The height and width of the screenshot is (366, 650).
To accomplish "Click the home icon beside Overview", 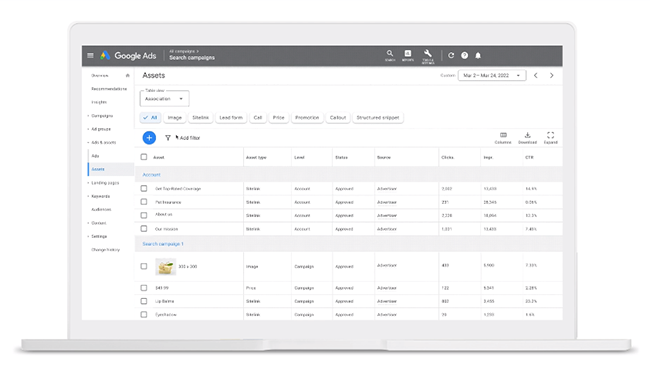I will (x=127, y=75).
